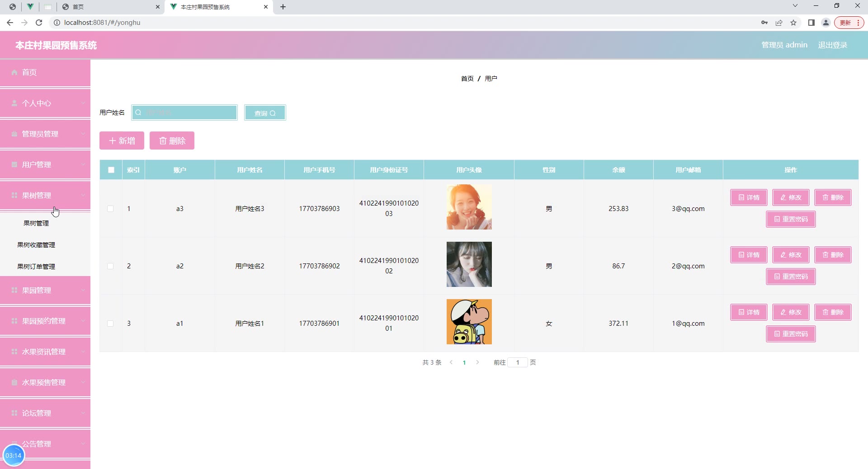Click 重置密码 for user a1
The height and width of the screenshot is (469, 868).
pos(791,334)
